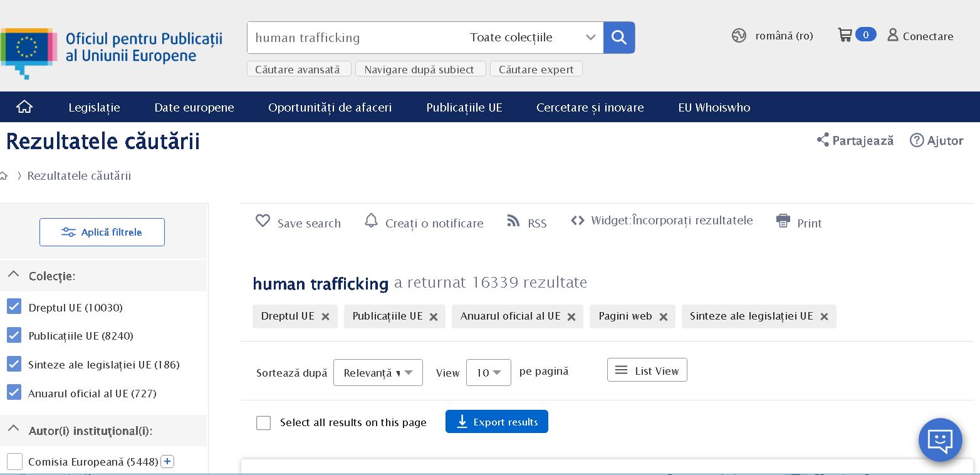Click the Conectare sign-in link
The image size is (980, 475).
point(928,36)
